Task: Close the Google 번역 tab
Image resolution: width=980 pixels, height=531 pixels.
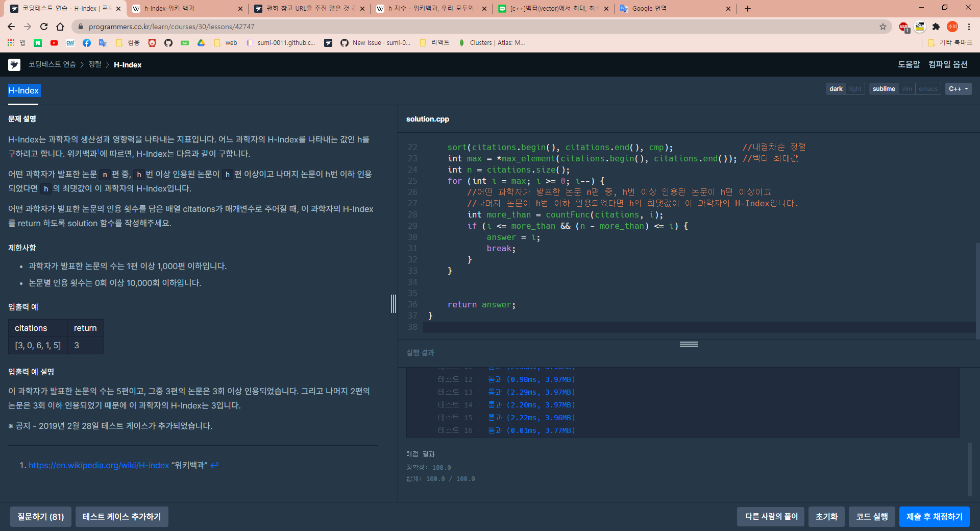Action: point(728,9)
